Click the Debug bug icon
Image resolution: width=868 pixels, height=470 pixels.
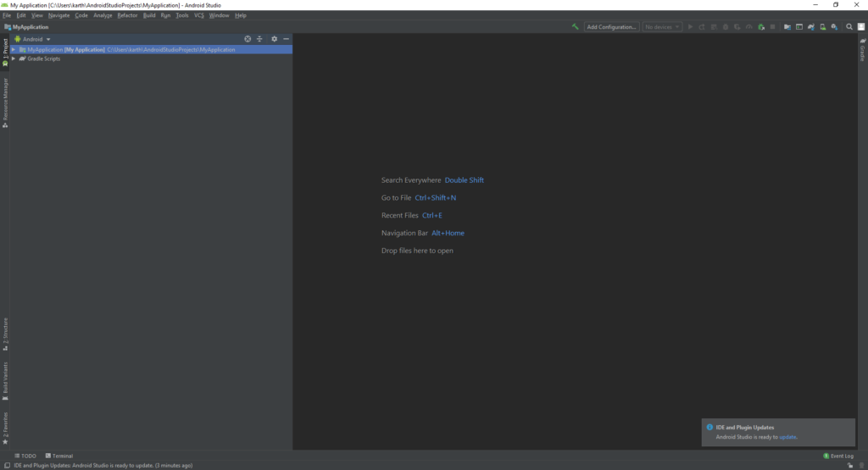point(726,26)
